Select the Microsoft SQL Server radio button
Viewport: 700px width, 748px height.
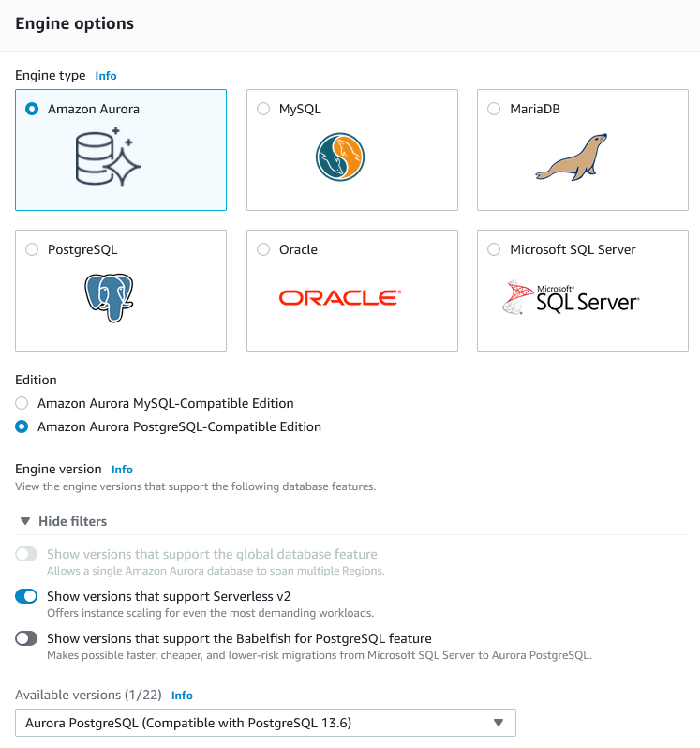click(x=494, y=249)
